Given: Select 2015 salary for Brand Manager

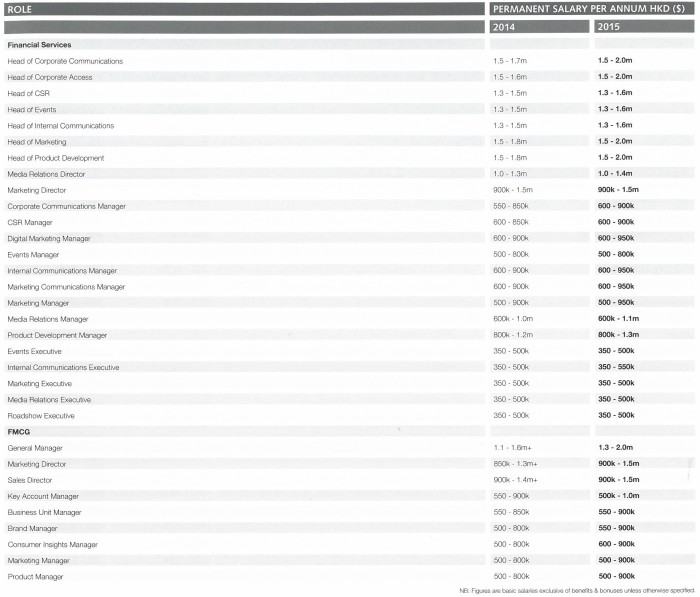Looking at the screenshot, I should [617, 528].
